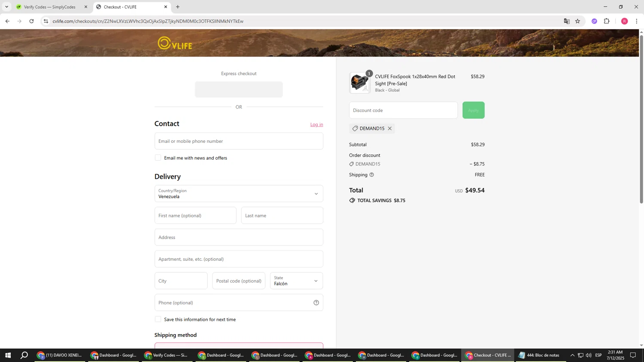The width and height of the screenshot is (644, 362).
Task: Check Email me with news and offers
Action: click(158, 158)
